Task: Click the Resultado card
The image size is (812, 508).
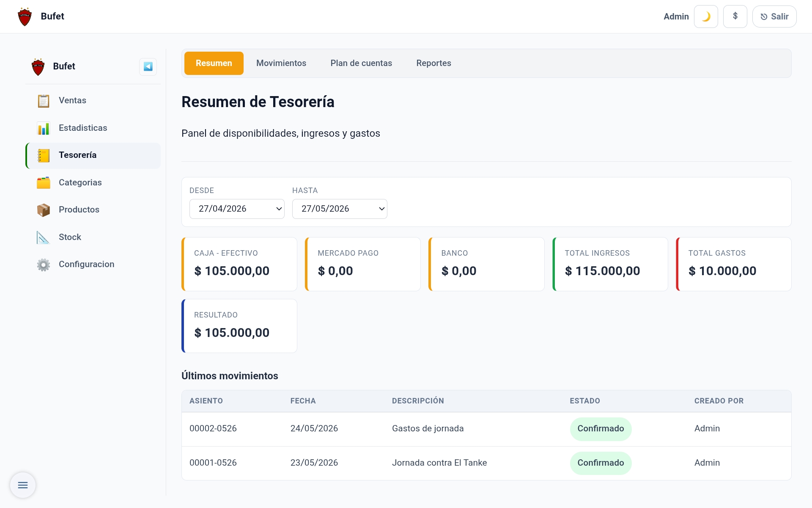Action: (239, 326)
